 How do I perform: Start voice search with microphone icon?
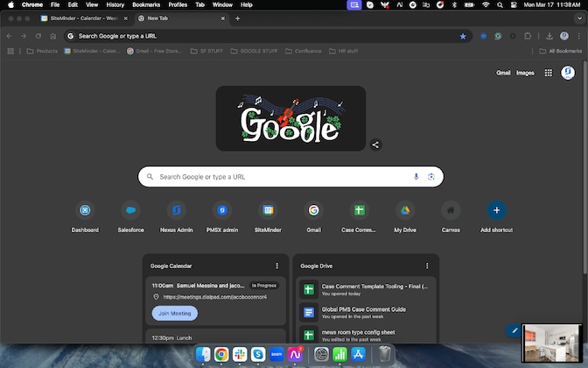(x=416, y=176)
